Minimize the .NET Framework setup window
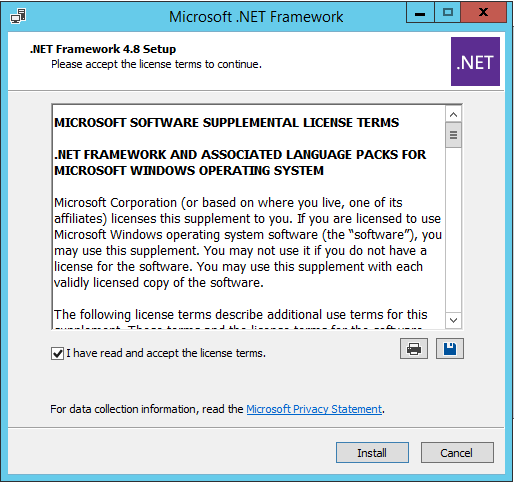This screenshot has height=483, width=514. click(x=420, y=13)
